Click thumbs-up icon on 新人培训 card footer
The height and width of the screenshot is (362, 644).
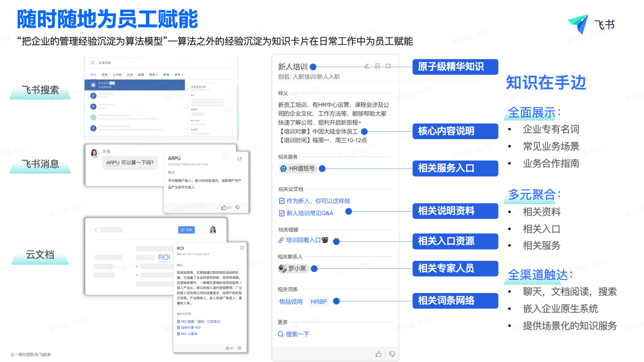coord(378,354)
